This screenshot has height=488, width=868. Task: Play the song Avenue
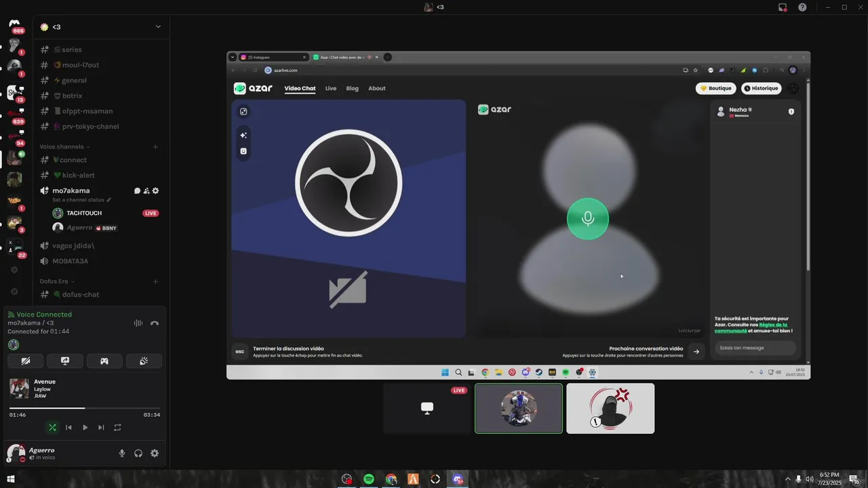(85, 428)
